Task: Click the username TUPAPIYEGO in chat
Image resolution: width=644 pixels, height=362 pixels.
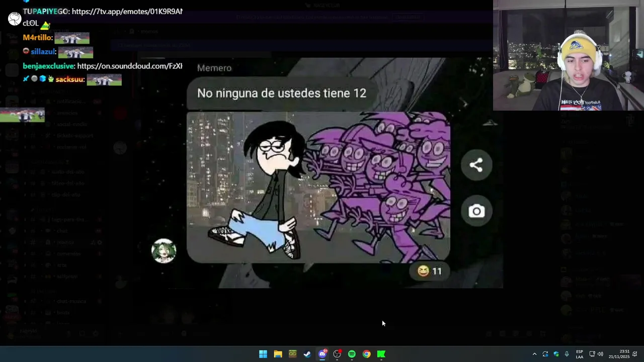Action: (x=46, y=11)
